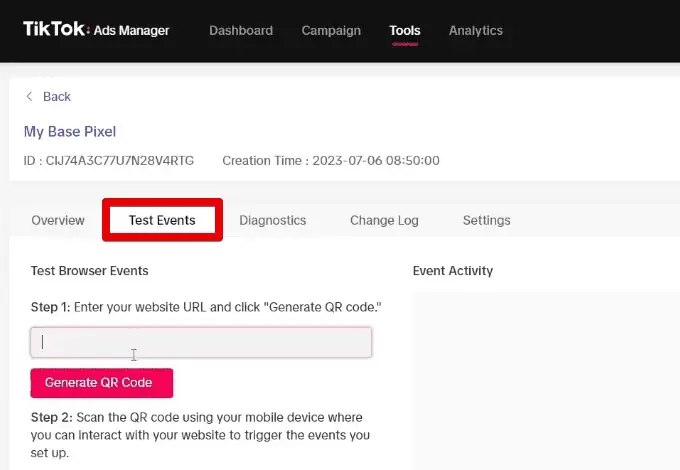Switch to the Overview tab
The height and width of the screenshot is (470, 680).
coord(58,220)
